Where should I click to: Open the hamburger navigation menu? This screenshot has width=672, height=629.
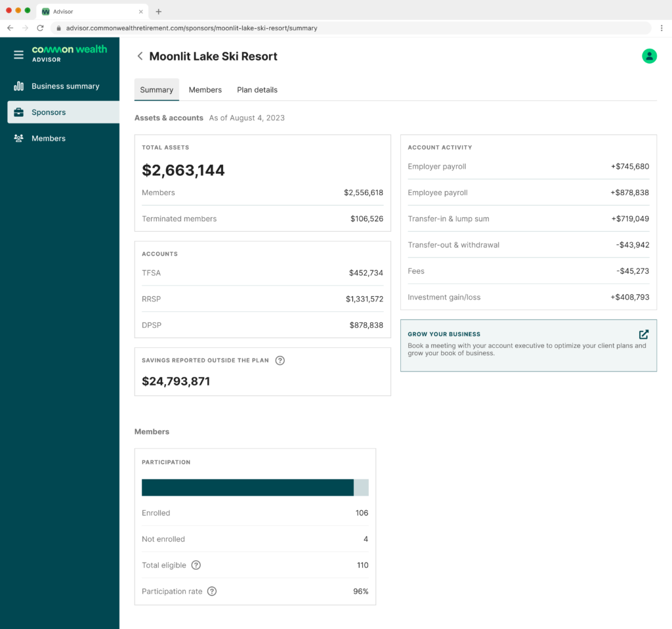tap(18, 55)
